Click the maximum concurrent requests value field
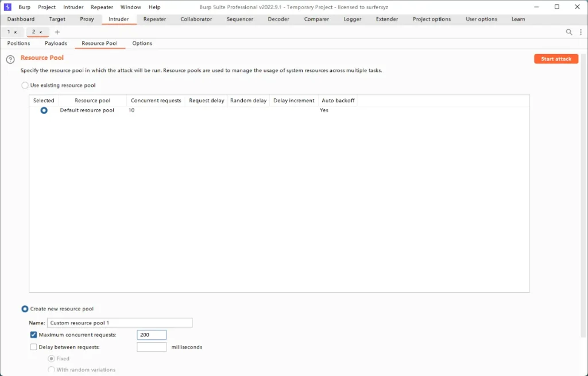588x376 pixels. click(152, 335)
